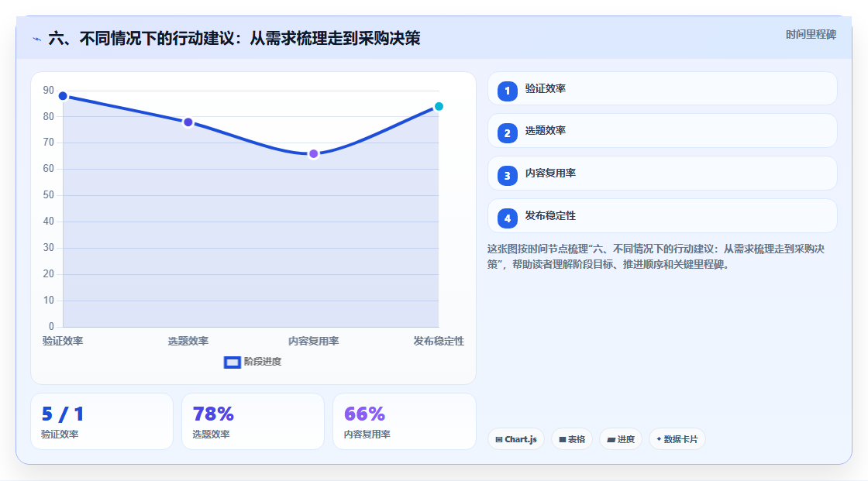Screen dimensions: 868x481
Task: Click the number 1 badge for 验证效率
Action: (507, 91)
